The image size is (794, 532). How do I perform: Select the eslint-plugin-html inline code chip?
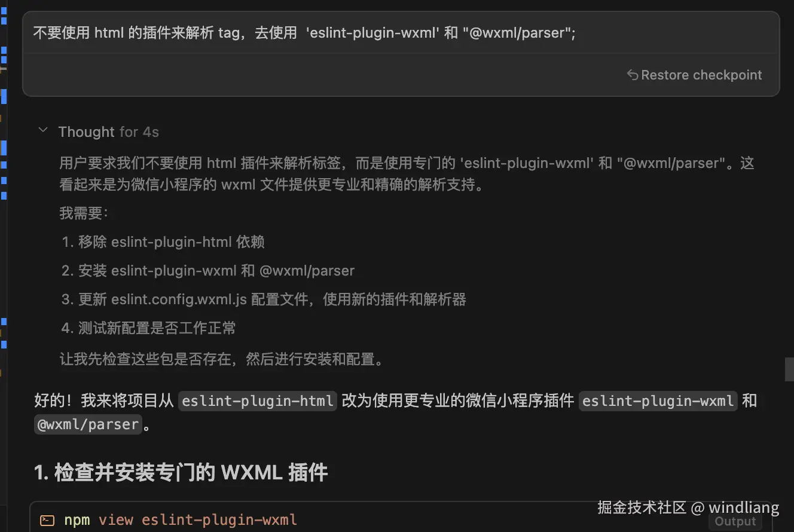pyautogui.click(x=258, y=400)
